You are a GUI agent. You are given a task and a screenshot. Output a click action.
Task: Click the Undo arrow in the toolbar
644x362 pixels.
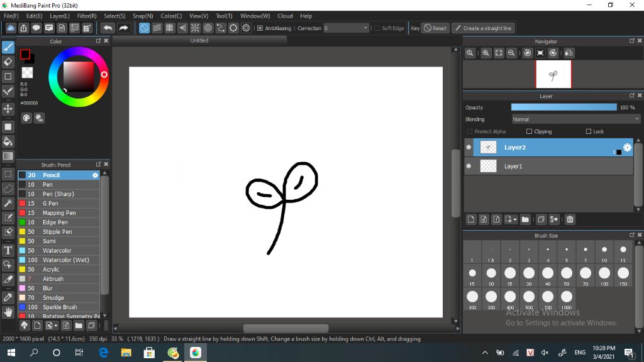click(x=108, y=28)
